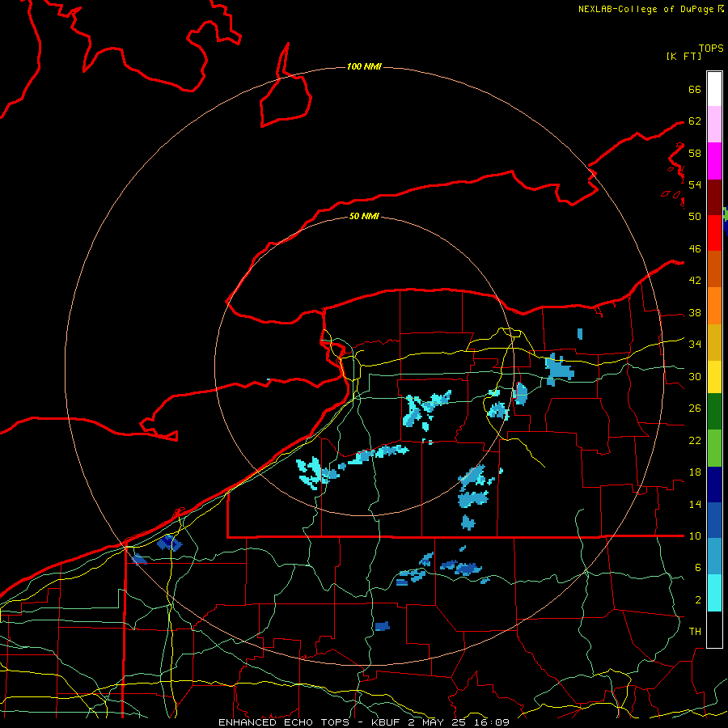The height and width of the screenshot is (728, 728).
Task: Click the legend value "54"
Action: [x=695, y=184]
